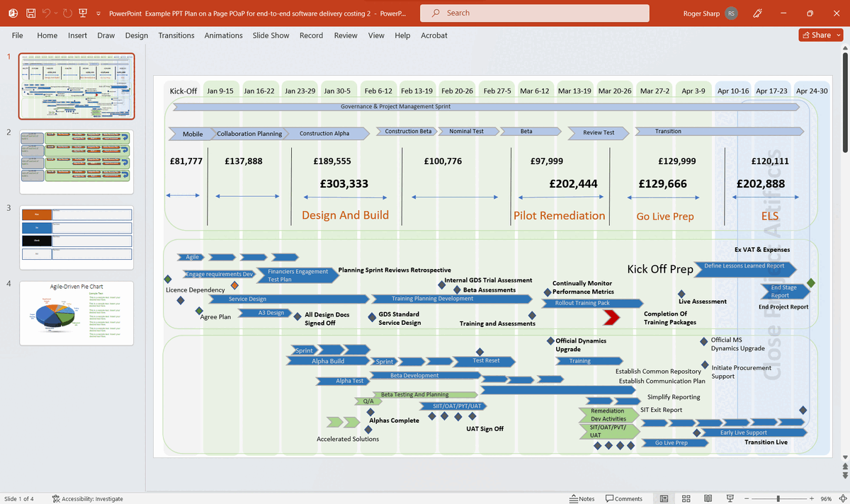Viewport: 850px width, 504px height.
Task: Open the Animations ribbon tab
Action: tap(223, 35)
